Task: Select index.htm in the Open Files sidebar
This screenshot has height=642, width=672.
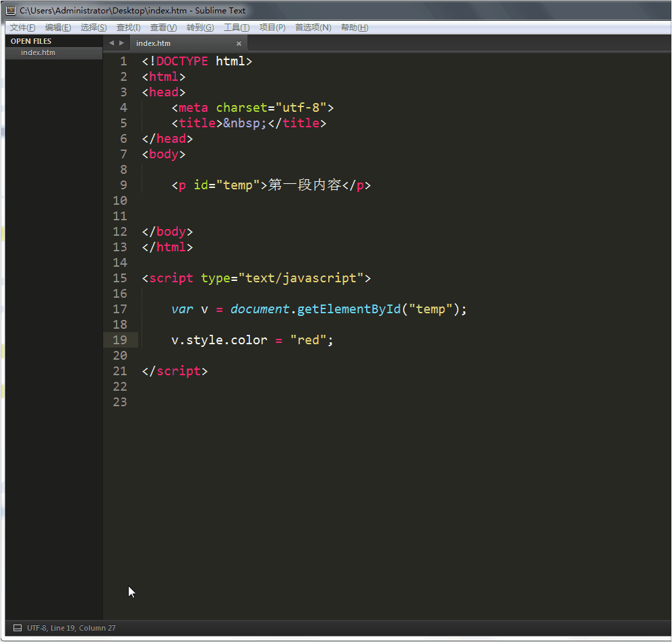Action: click(x=54, y=53)
